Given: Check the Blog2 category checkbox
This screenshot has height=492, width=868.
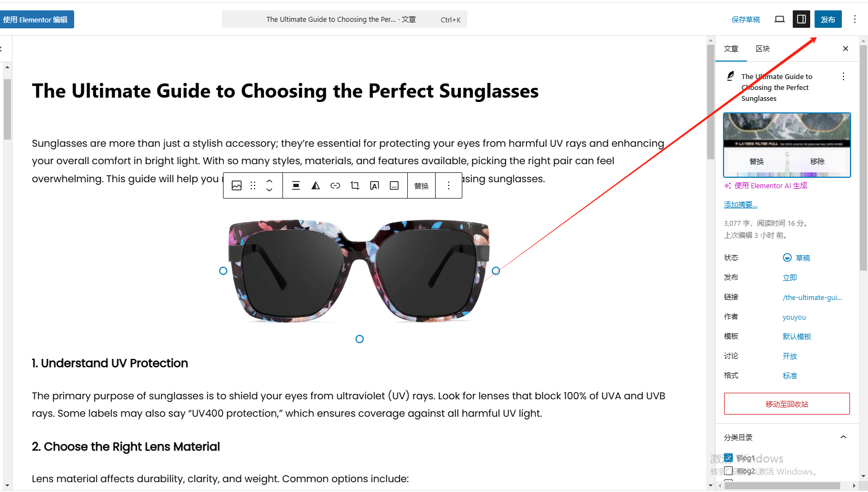Looking at the screenshot, I should (728, 471).
